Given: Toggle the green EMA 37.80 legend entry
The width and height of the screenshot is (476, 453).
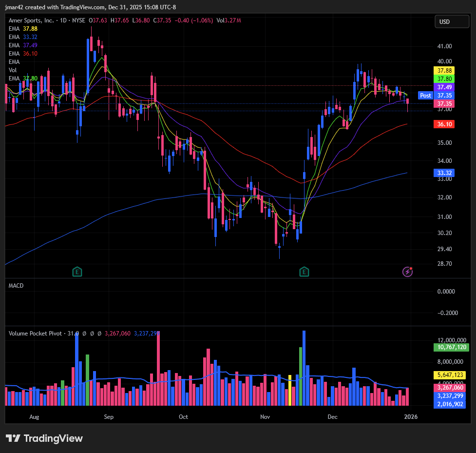Looking at the screenshot, I should pos(23,79).
